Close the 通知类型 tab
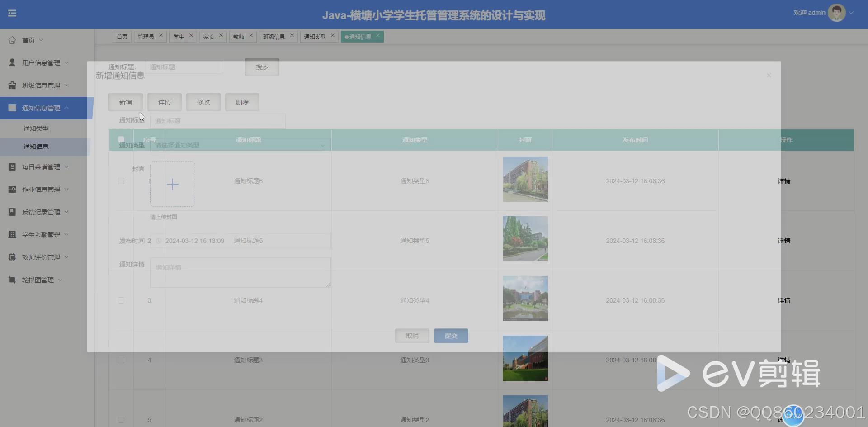 (x=333, y=35)
